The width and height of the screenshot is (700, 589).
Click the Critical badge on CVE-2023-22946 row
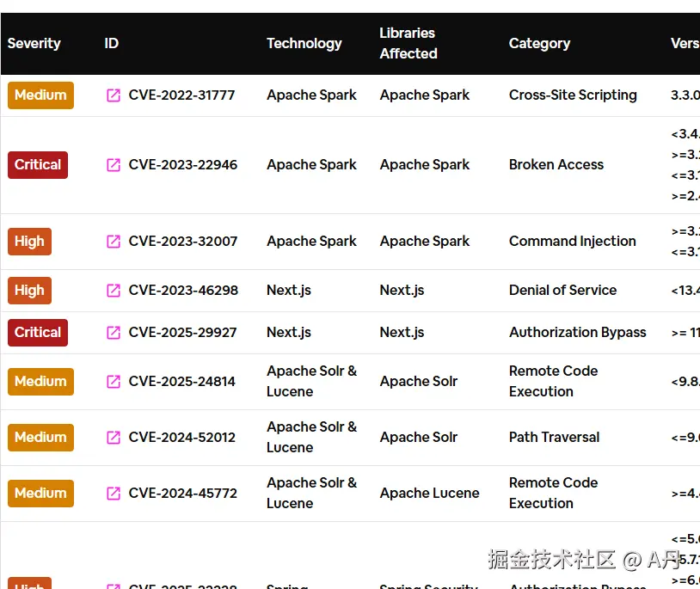(38, 165)
